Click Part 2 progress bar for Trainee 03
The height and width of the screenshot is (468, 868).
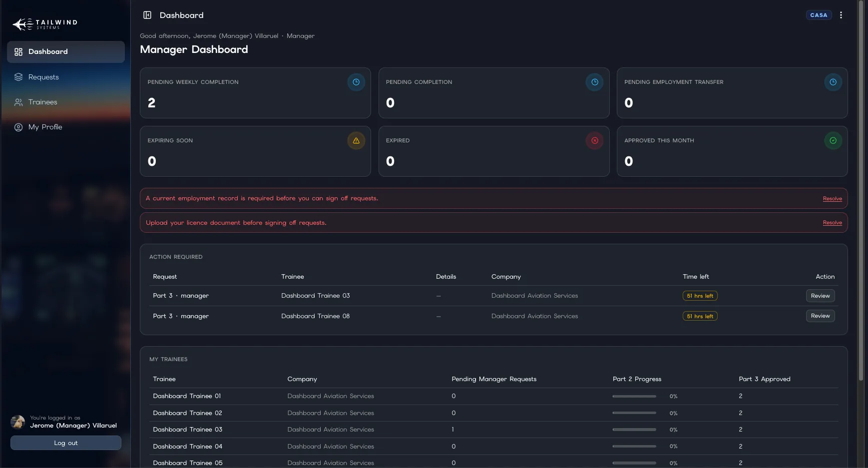pyautogui.click(x=634, y=430)
